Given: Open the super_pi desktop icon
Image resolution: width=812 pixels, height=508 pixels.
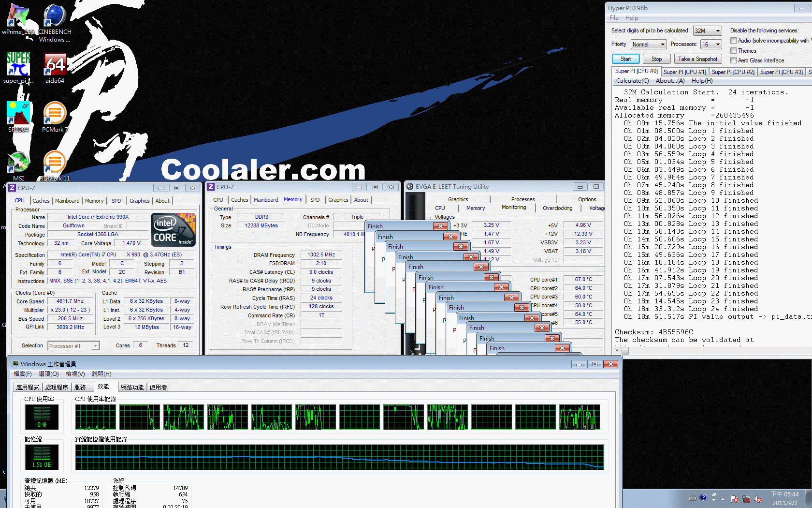Looking at the screenshot, I should [x=18, y=68].
